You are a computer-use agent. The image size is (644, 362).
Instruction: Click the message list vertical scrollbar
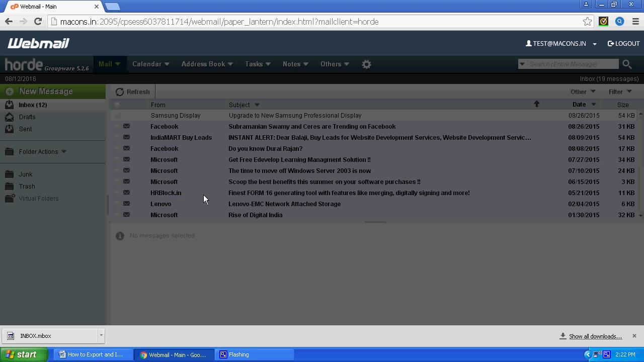(640, 164)
